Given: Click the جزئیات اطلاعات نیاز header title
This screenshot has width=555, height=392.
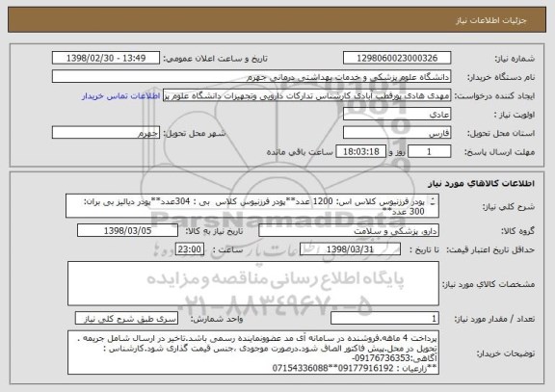Looking at the screenshot, I should (491, 20).
